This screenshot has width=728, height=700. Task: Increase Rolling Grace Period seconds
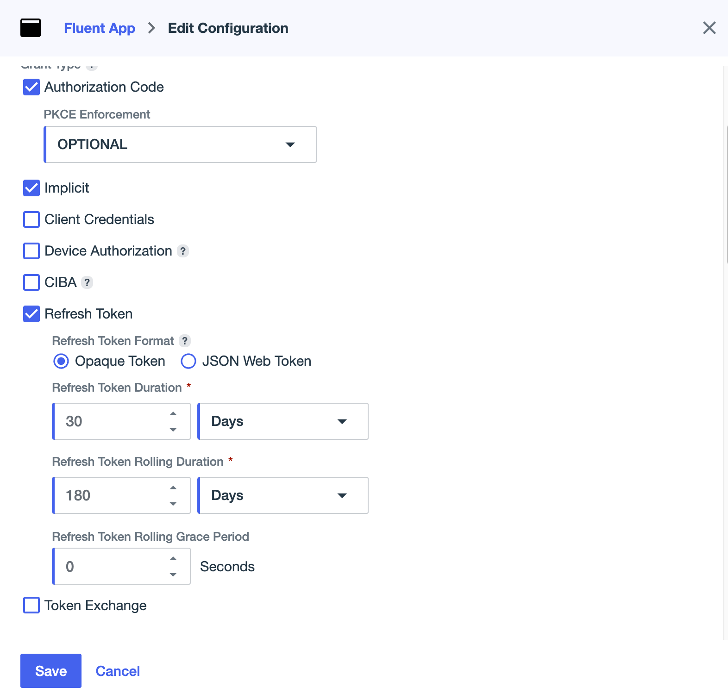click(173, 558)
